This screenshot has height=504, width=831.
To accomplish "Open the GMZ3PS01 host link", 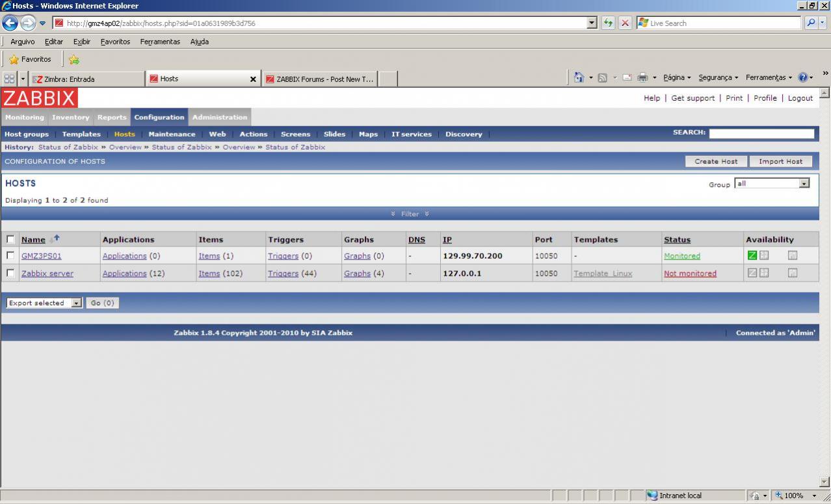I will [x=42, y=256].
